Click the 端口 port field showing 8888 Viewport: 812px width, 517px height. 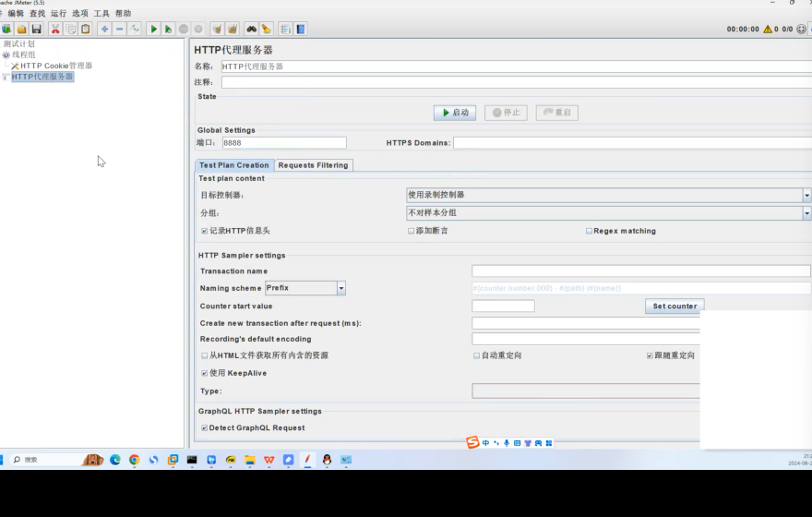pos(284,143)
